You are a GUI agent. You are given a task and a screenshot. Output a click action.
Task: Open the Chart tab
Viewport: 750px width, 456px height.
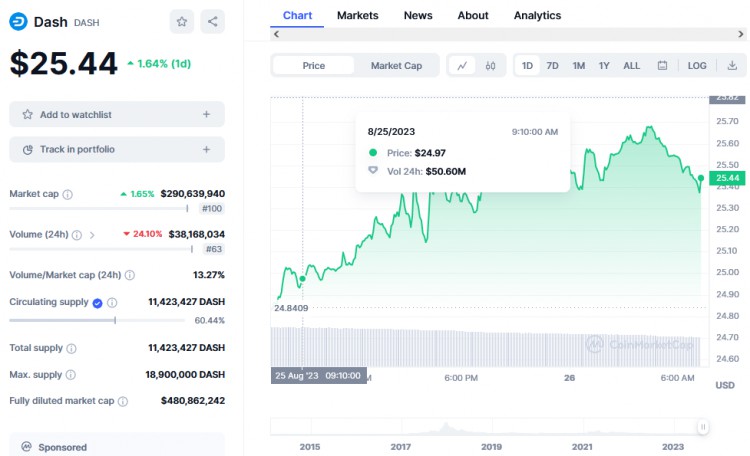tap(297, 15)
